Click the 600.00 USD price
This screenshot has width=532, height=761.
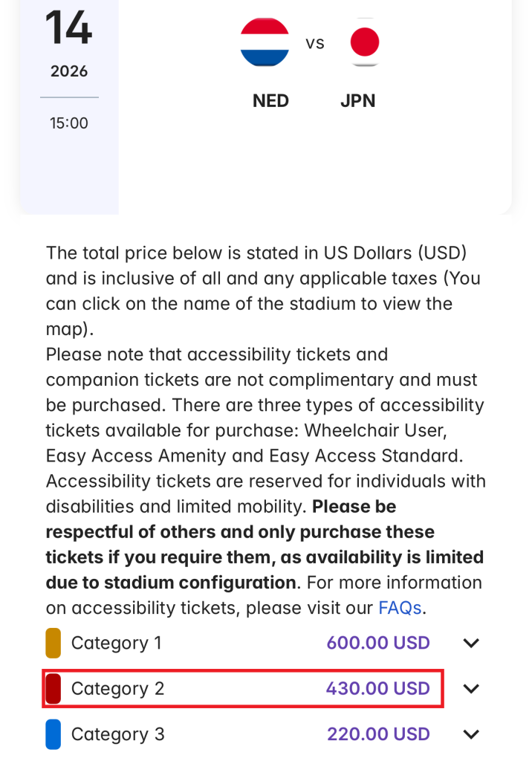(x=378, y=643)
